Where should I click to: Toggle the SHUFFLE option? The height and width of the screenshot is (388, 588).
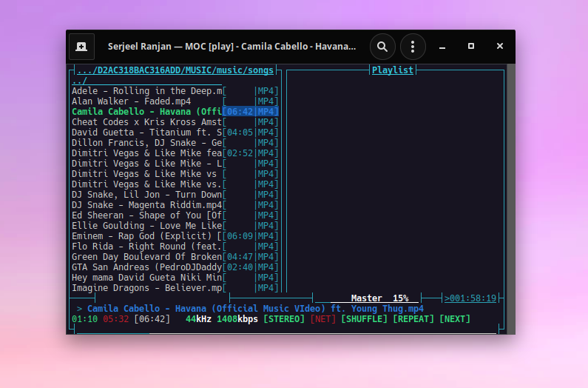364,319
